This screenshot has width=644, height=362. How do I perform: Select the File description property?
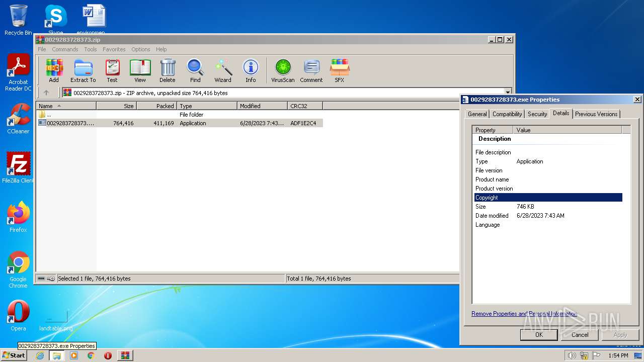click(x=548, y=152)
